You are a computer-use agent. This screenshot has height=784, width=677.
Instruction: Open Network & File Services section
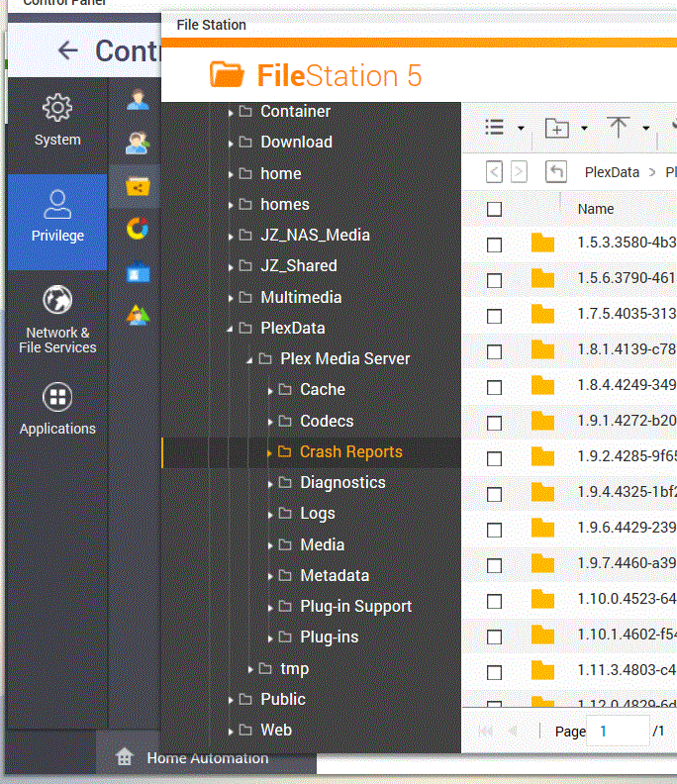pyautogui.click(x=57, y=320)
